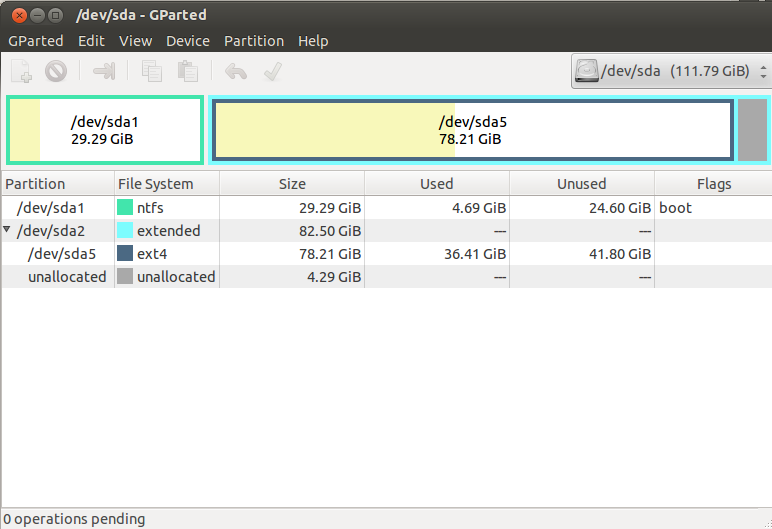Open the Device menu

point(188,41)
